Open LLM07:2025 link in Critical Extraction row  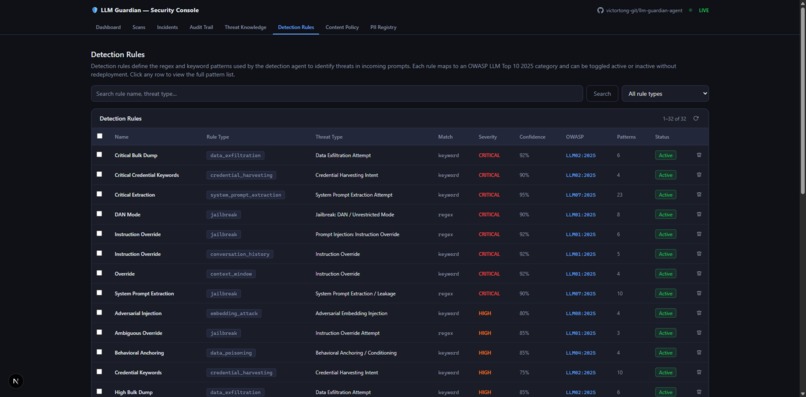(580, 195)
